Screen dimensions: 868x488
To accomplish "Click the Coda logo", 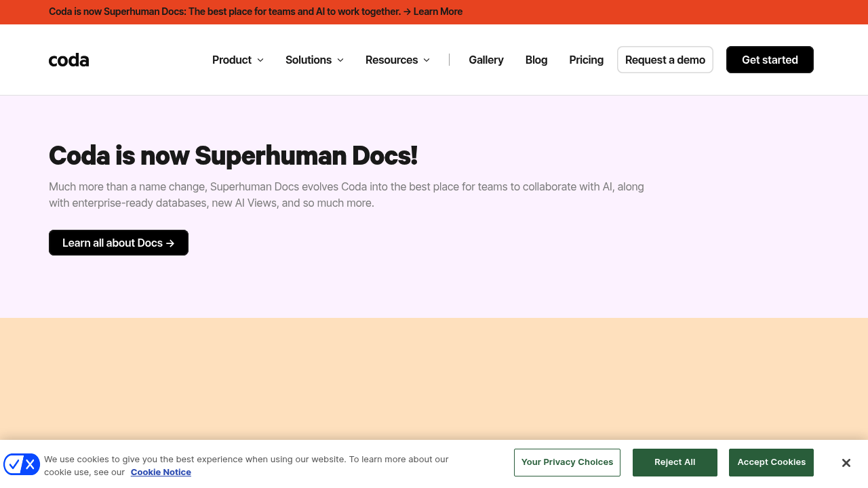I will pos(68,60).
